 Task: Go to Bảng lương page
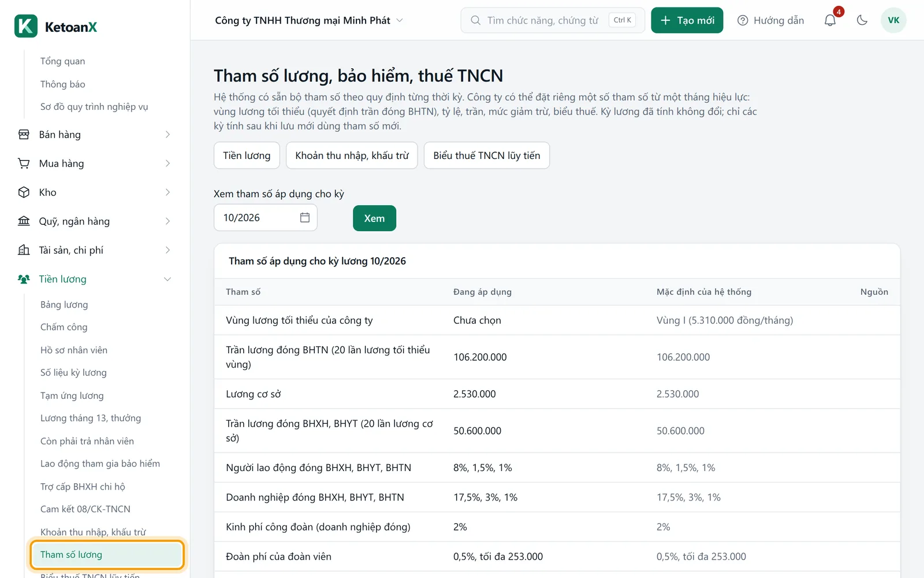[x=64, y=305]
